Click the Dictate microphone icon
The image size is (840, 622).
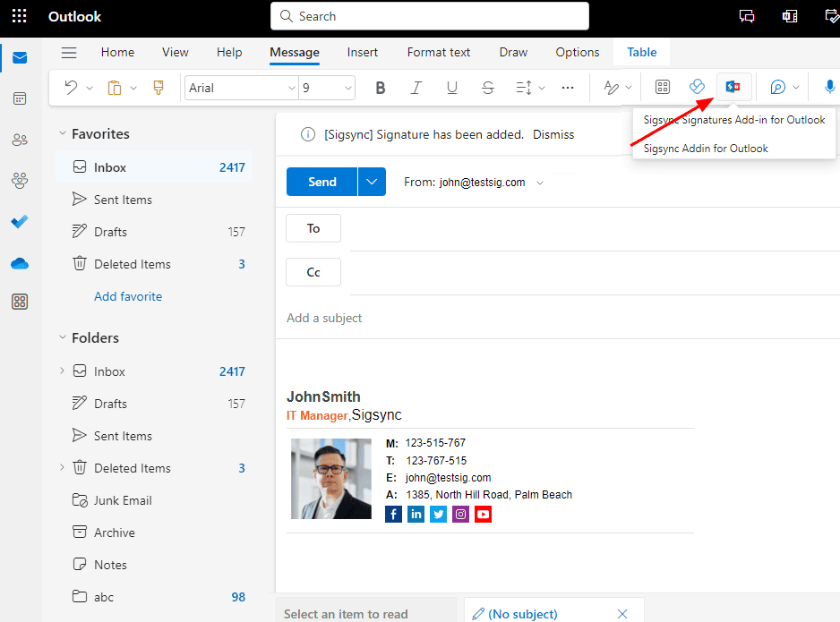click(x=829, y=88)
